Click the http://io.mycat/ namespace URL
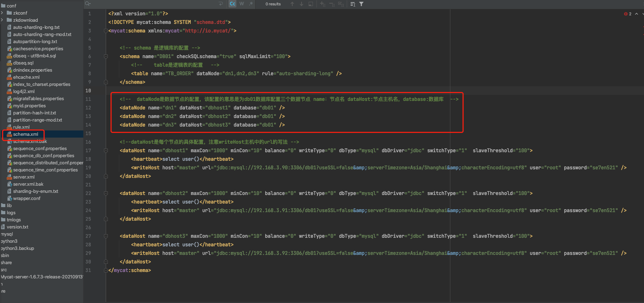This screenshot has width=644, height=303. [208, 31]
